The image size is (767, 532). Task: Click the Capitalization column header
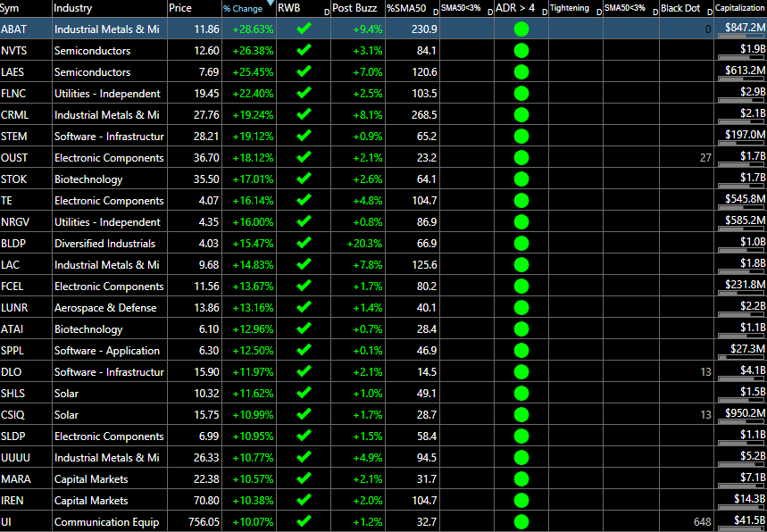(740, 8)
